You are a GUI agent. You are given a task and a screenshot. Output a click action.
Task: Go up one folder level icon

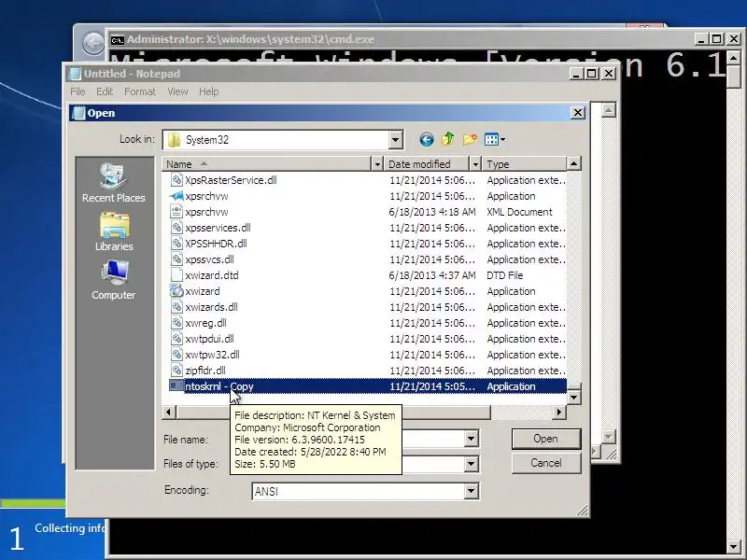pyautogui.click(x=447, y=139)
